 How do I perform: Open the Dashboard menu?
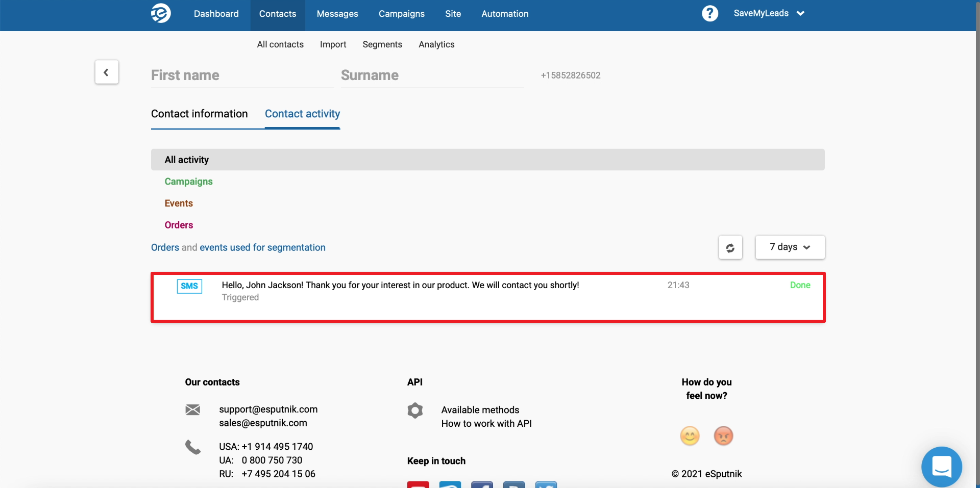pos(216,14)
